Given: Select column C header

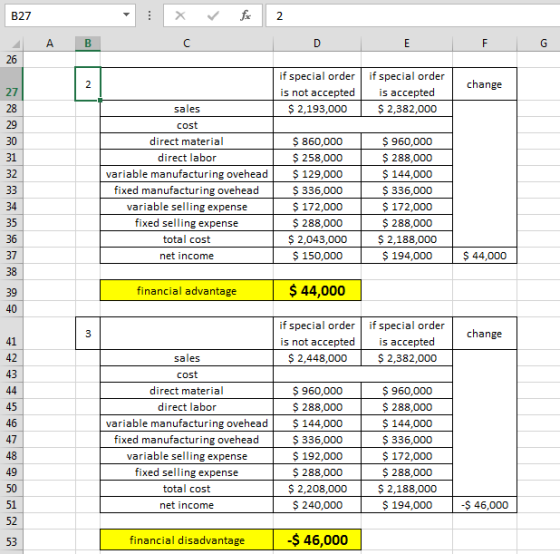Looking at the screenshot, I should tap(187, 44).
